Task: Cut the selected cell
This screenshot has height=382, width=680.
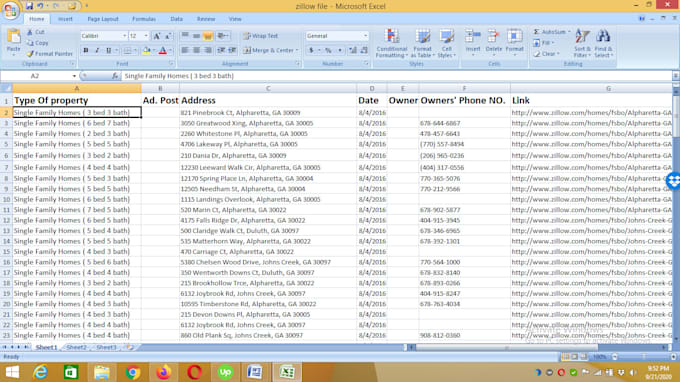Action: pos(36,32)
